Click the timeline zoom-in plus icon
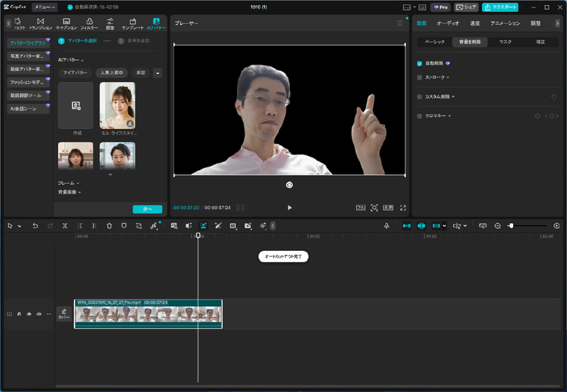Image resolution: width=567 pixels, height=392 pixels. pyautogui.click(x=556, y=225)
